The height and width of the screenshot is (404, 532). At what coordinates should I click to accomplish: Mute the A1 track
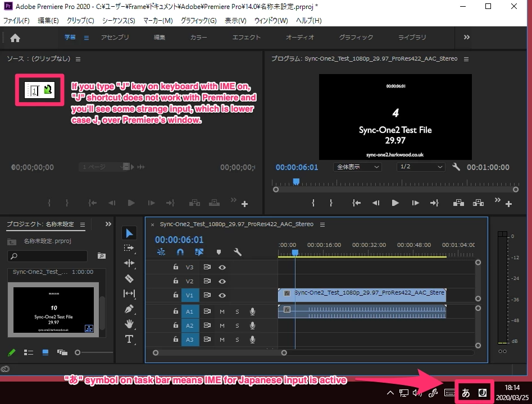[x=222, y=311]
